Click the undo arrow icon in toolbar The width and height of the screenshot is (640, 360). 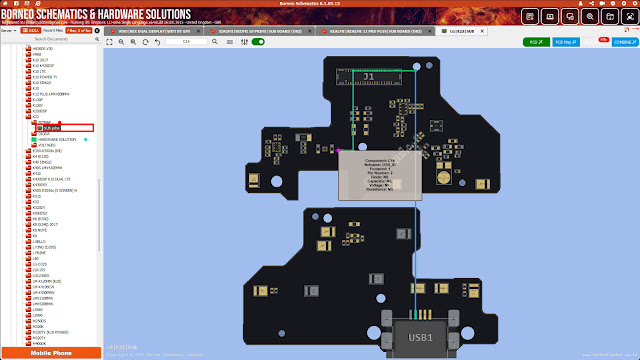158,42
